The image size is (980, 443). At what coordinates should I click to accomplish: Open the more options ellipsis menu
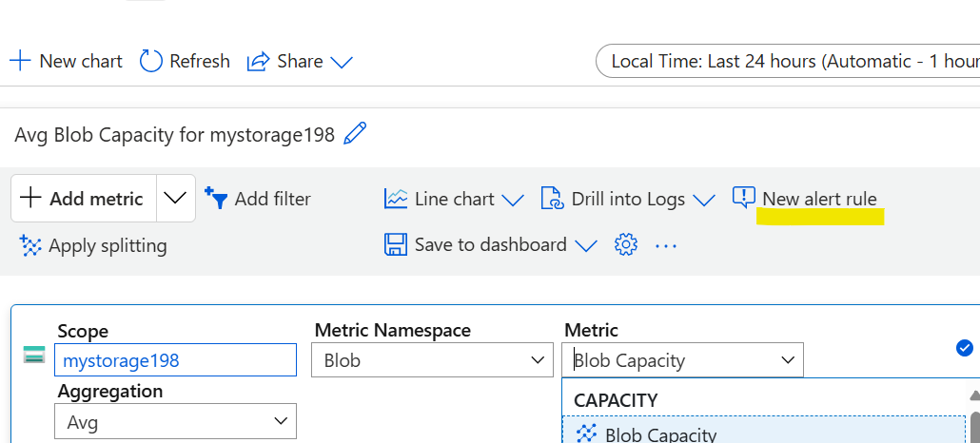(x=666, y=246)
